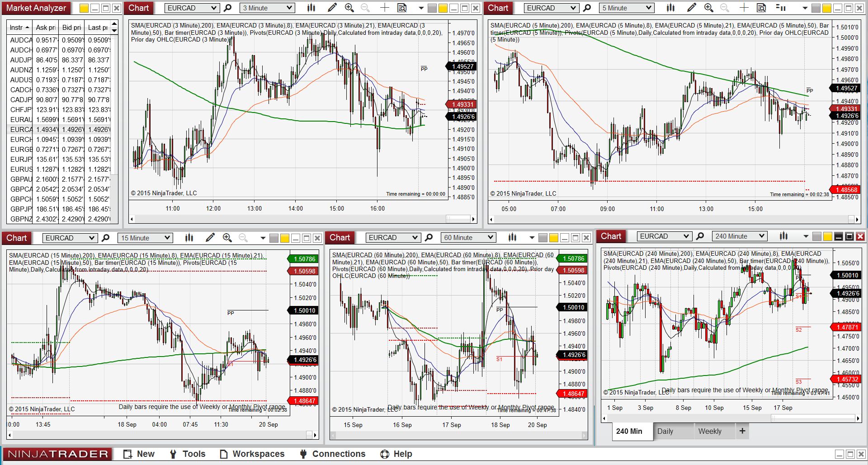Expand EURCAD instrument selector on 3 Minute chart

click(214, 8)
